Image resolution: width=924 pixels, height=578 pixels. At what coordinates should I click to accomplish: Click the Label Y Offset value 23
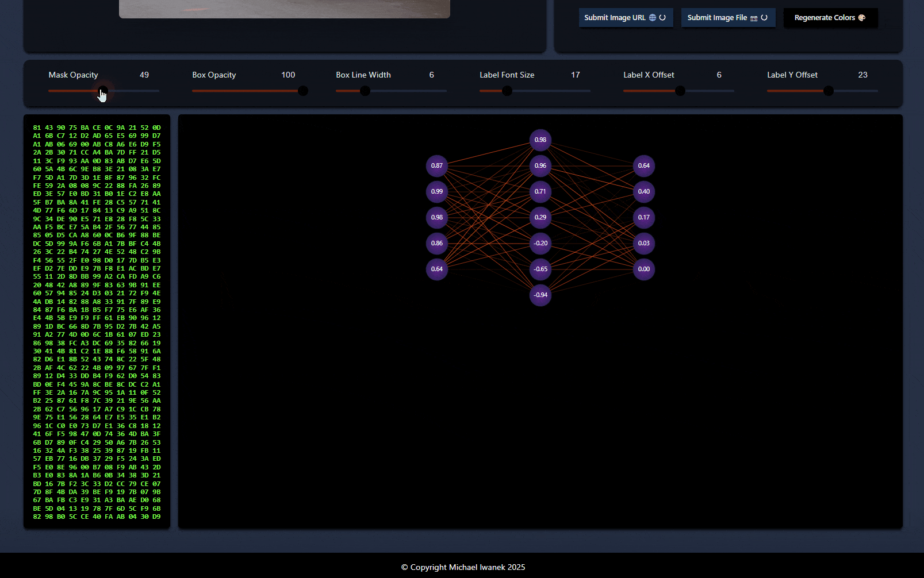point(863,75)
